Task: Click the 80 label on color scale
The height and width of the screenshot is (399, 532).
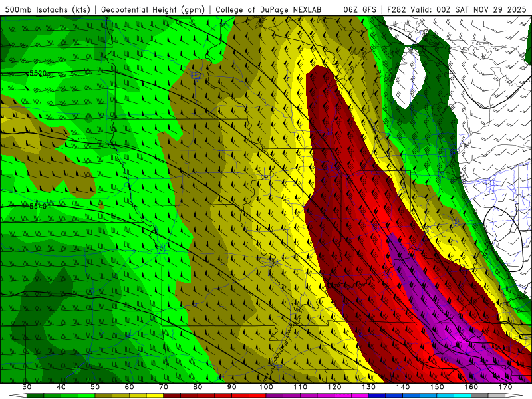Action: pyautogui.click(x=198, y=387)
